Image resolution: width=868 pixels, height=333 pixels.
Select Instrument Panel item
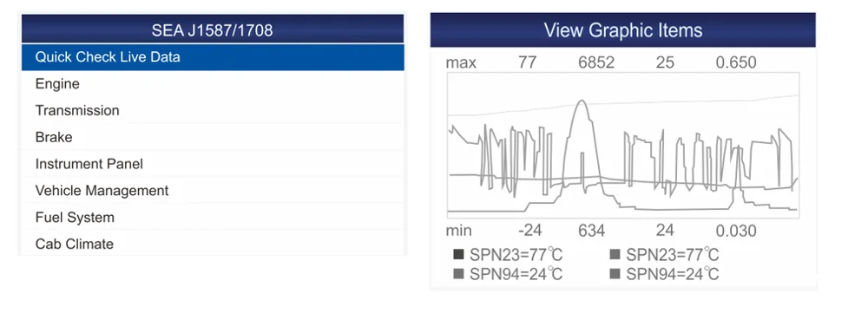tap(213, 164)
